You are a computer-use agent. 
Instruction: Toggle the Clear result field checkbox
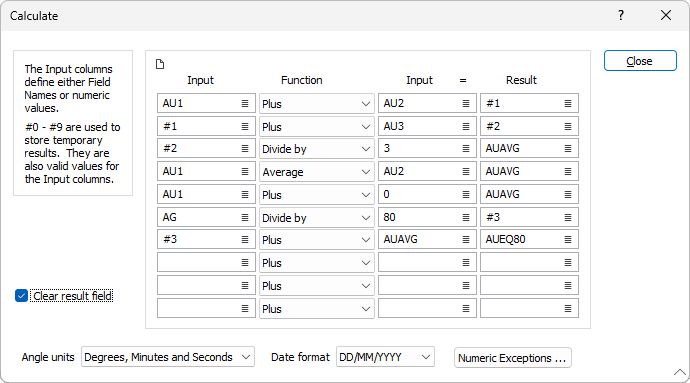21,296
